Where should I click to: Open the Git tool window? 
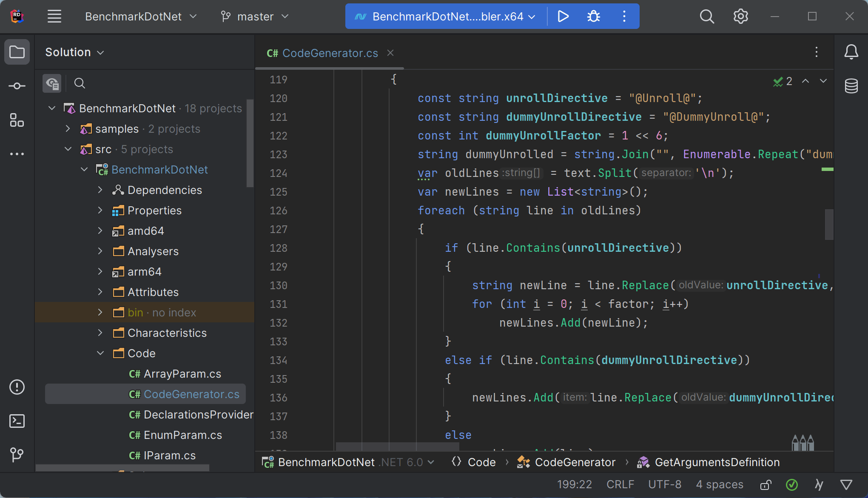click(17, 455)
